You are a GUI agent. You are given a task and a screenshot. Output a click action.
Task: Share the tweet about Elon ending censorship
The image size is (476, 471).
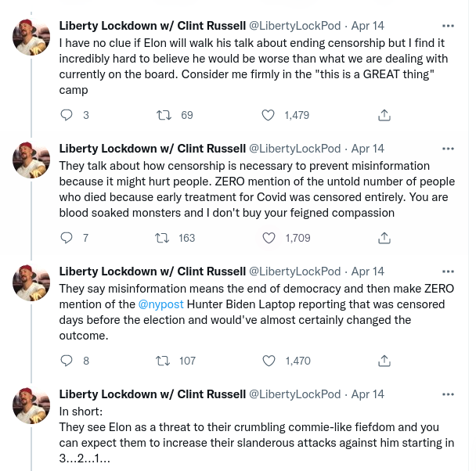pos(384,115)
